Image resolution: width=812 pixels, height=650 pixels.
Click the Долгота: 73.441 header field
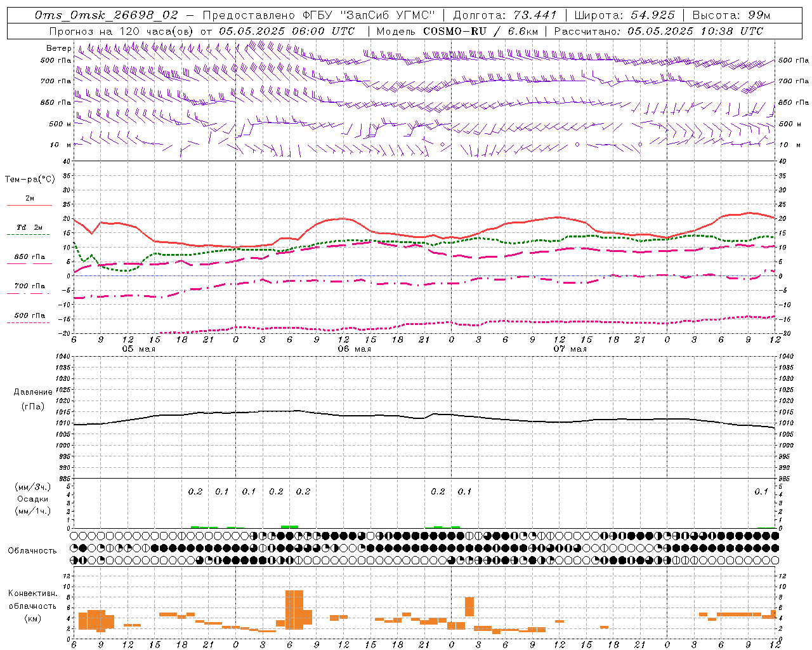coord(505,15)
